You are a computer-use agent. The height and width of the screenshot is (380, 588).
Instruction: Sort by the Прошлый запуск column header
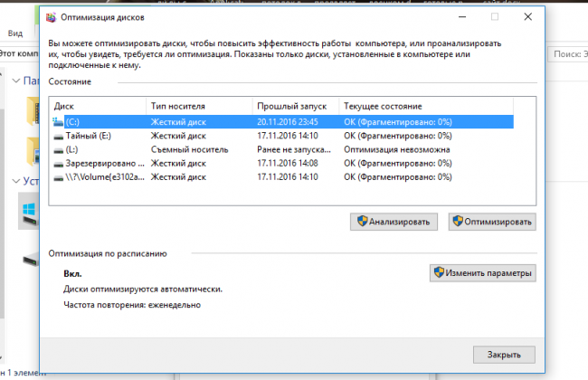(x=296, y=106)
